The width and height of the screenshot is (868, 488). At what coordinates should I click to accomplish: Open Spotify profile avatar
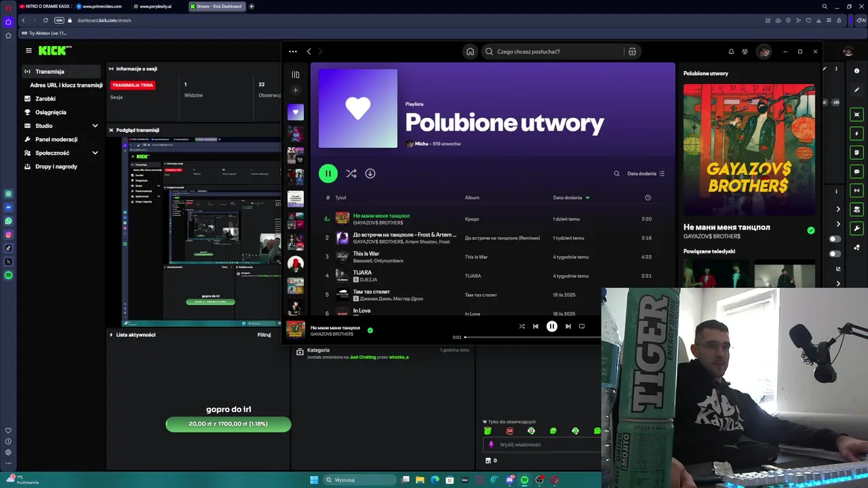click(x=764, y=52)
